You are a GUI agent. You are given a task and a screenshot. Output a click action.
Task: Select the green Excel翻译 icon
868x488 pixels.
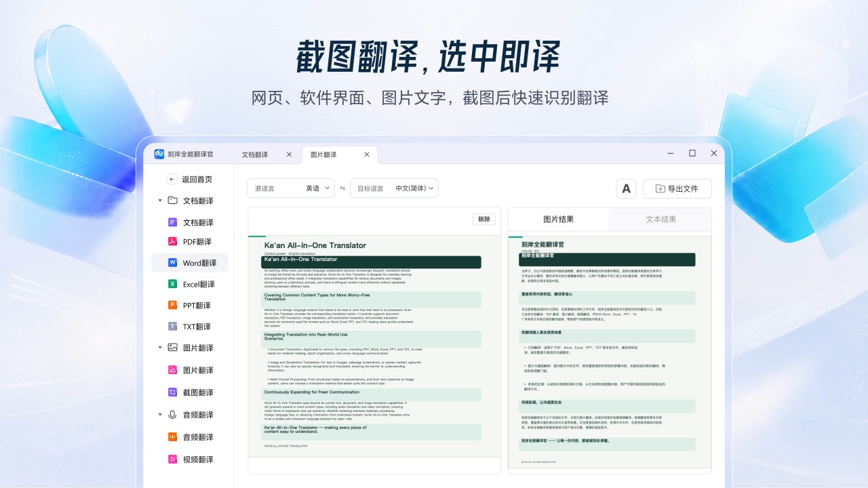[172, 284]
